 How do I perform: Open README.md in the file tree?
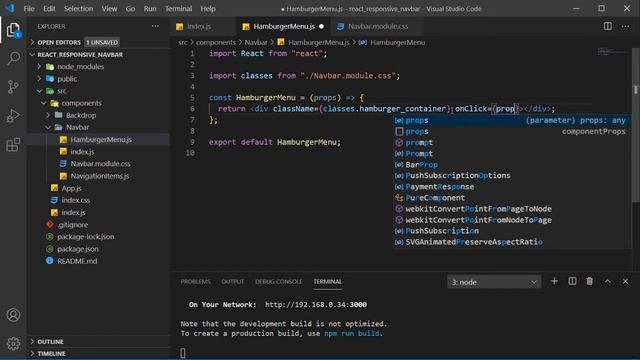[x=98, y=261]
